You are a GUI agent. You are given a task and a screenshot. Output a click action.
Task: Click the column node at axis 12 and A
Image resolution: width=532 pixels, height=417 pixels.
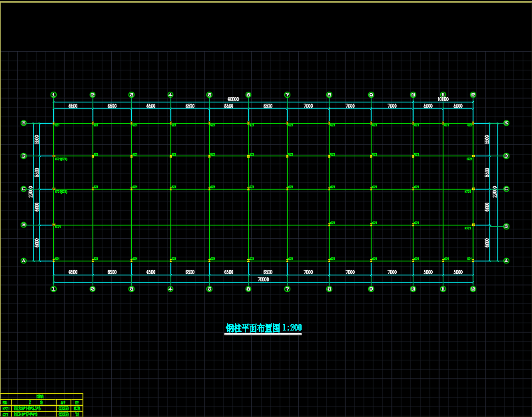tap(473, 261)
